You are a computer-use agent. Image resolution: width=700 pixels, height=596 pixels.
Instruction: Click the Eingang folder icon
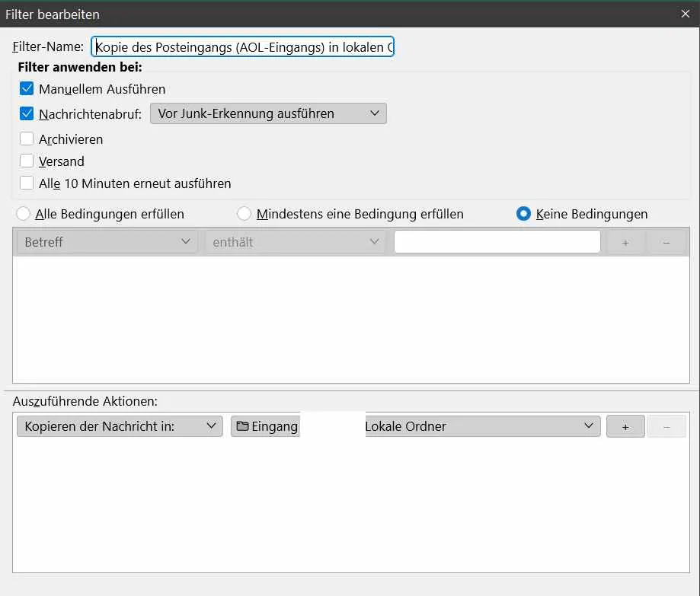click(x=242, y=426)
